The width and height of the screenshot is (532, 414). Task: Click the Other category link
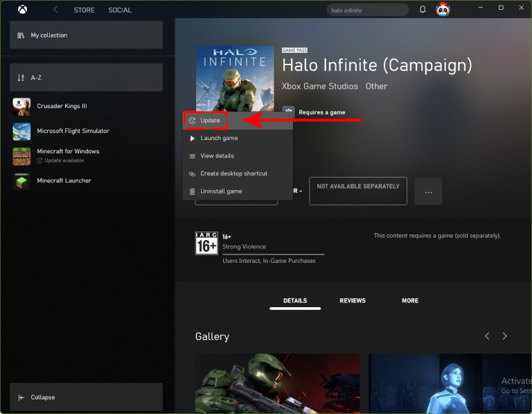(376, 86)
